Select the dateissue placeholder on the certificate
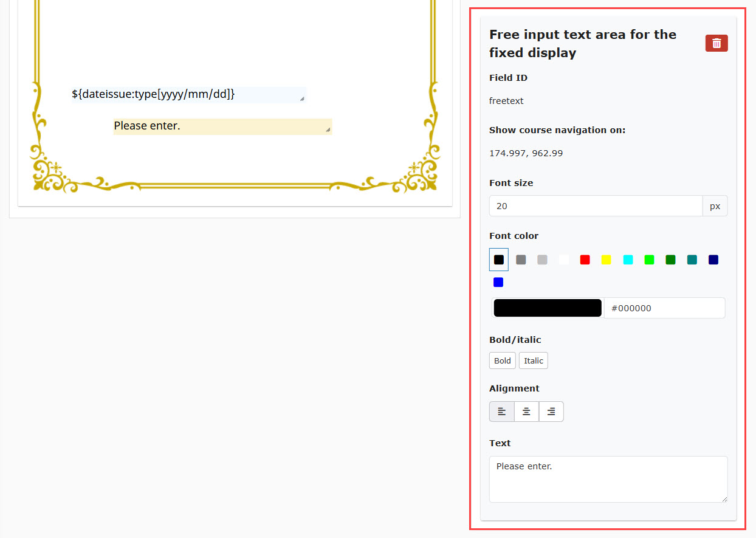The width and height of the screenshot is (756, 538). tap(188, 94)
